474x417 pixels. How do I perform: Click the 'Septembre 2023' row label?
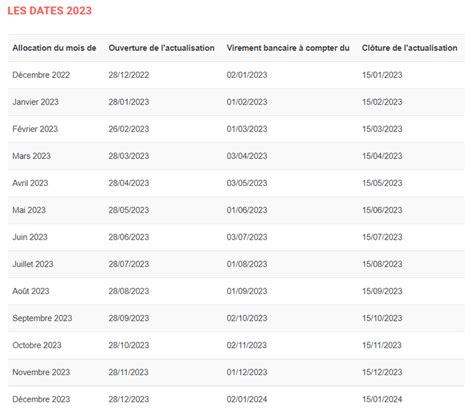pyautogui.click(x=42, y=318)
